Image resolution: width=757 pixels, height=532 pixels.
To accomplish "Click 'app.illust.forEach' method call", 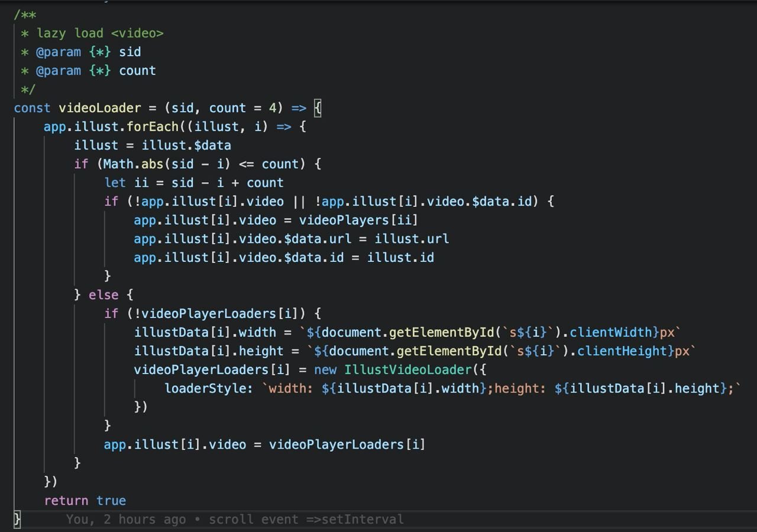I will [111, 126].
